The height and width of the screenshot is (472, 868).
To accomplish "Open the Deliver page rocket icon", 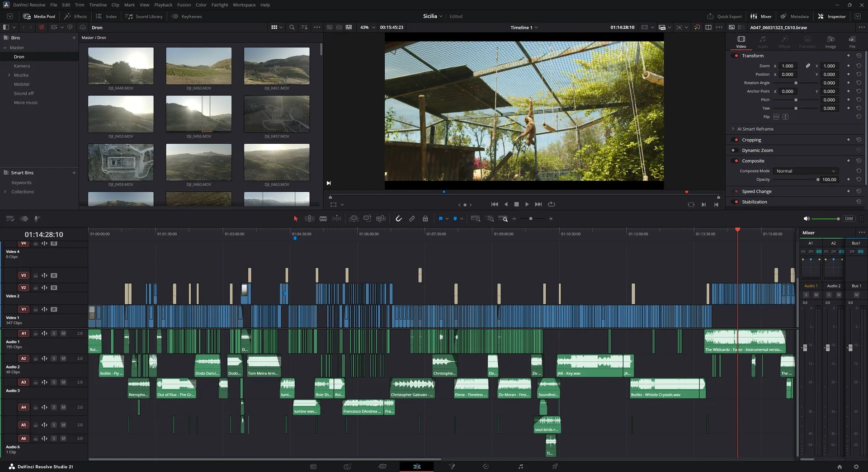I will (555, 467).
